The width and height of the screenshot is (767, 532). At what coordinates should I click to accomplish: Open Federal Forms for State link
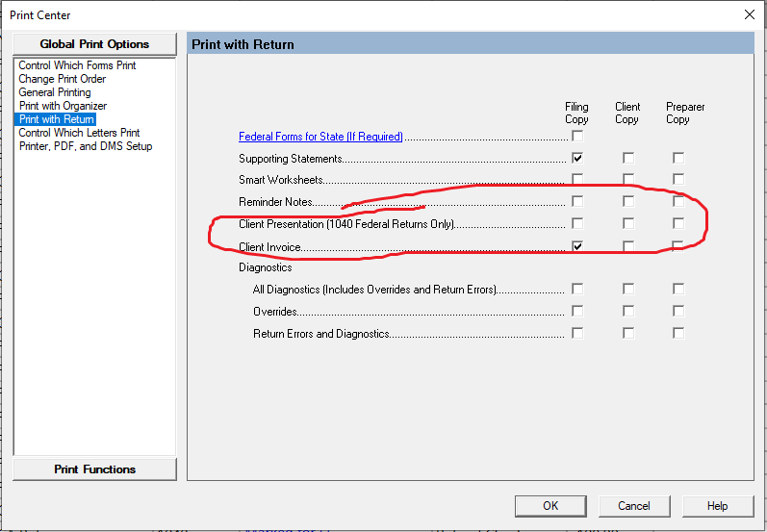pos(320,137)
